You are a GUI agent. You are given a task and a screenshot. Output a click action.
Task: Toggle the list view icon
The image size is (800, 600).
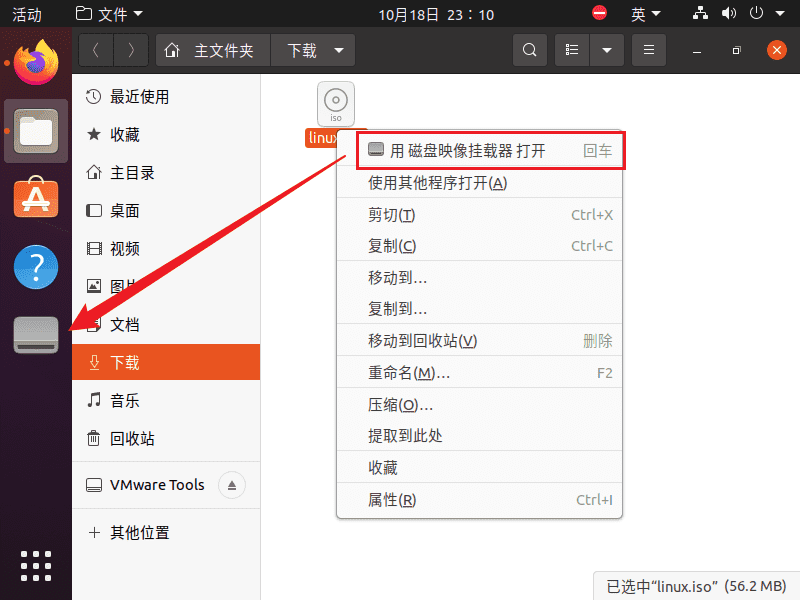[572, 50]
